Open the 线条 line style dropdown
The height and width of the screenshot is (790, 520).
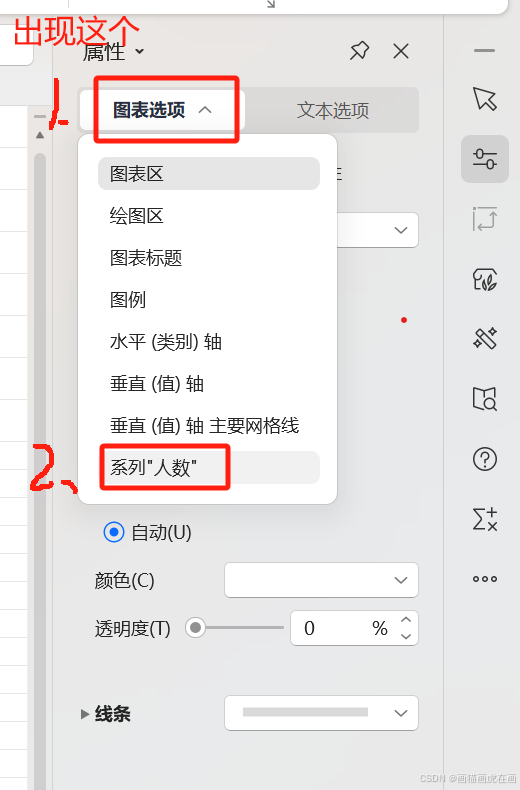[321, 713]
